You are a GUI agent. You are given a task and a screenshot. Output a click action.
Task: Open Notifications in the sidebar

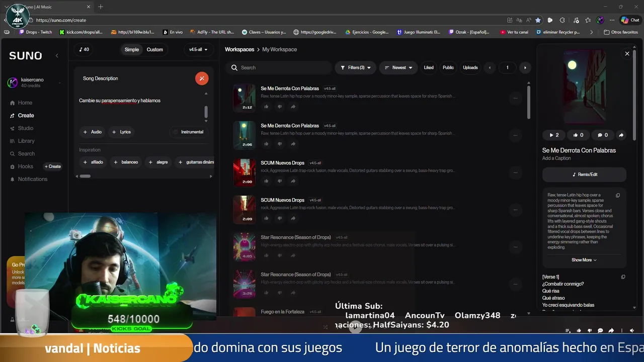pos(32,179)
